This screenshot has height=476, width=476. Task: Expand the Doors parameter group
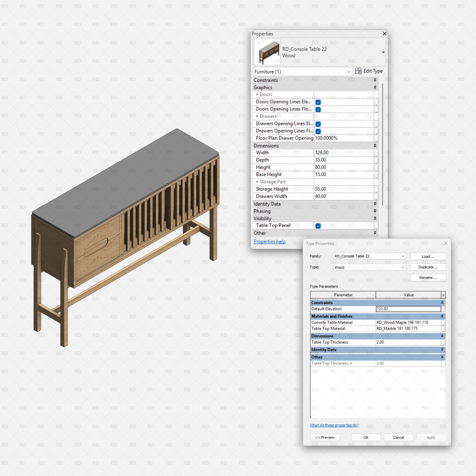257,94
